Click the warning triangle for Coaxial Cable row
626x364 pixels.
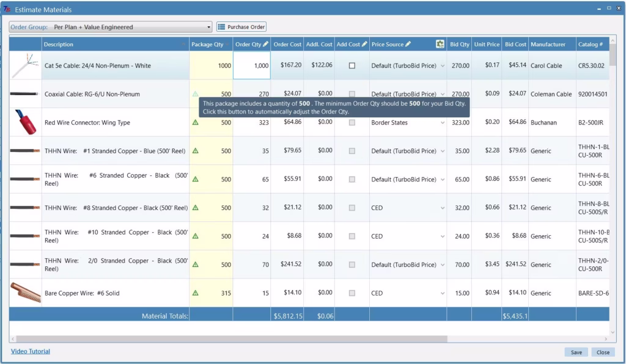pos(195,94)
